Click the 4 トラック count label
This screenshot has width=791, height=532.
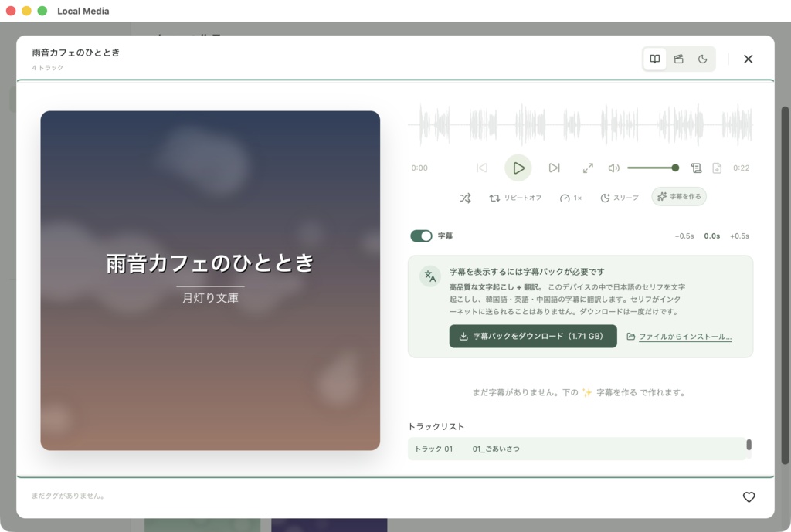(48, 68)
